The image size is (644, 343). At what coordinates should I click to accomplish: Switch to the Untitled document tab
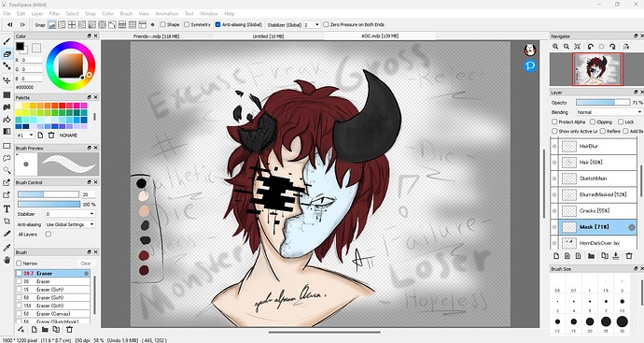click(268, 36)
